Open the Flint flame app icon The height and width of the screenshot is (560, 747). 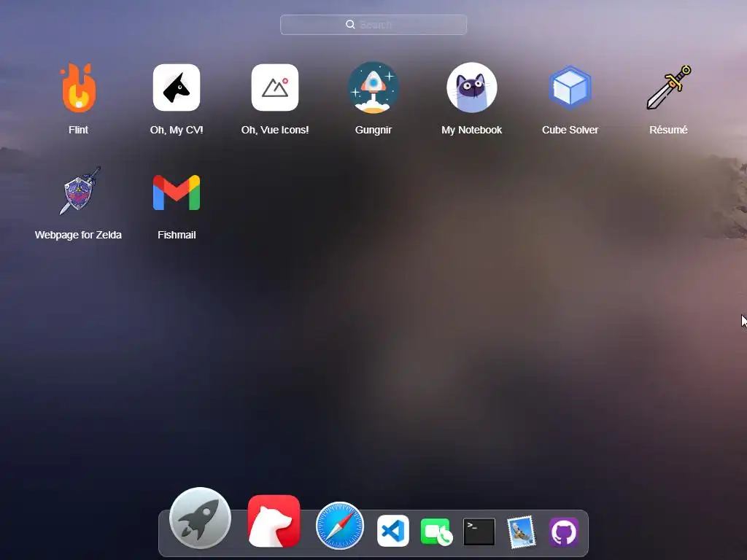pyautogui.click(x=79, y=87)
